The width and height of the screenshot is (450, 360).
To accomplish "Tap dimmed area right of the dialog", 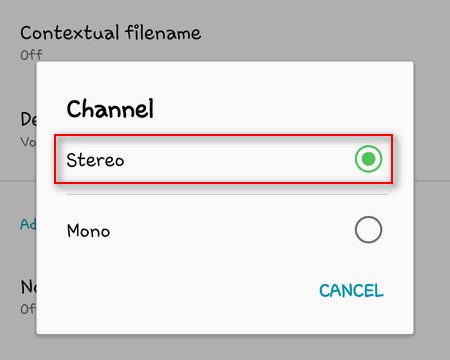I will pos(432,197).
